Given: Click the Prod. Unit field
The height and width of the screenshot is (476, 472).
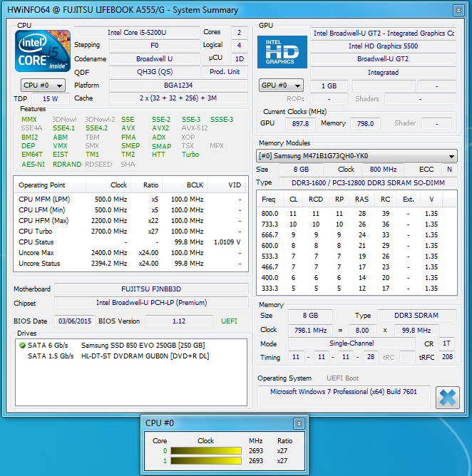Looking at the screenshot, I should pos(225,72).
